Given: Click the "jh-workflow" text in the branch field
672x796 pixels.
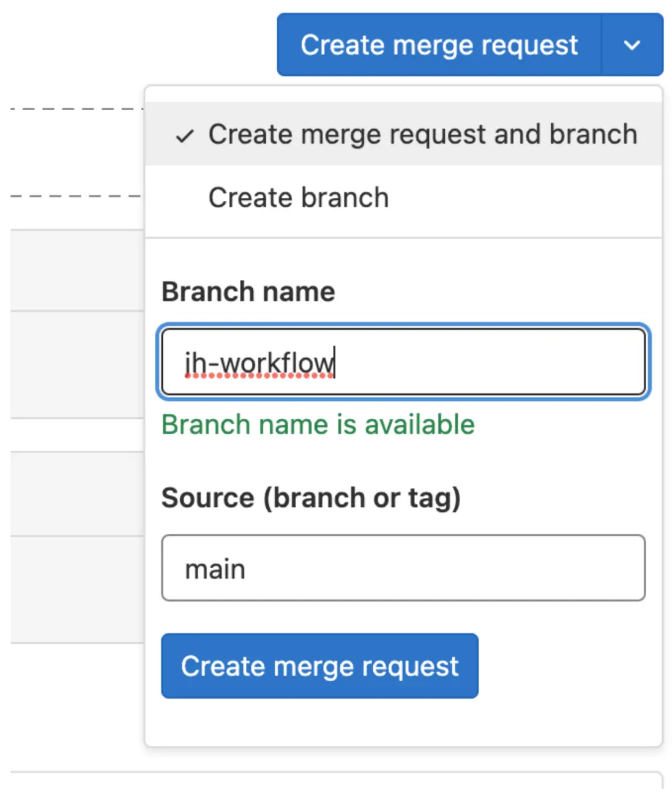Looking at the screenshot, I should [x=259, y=362].
